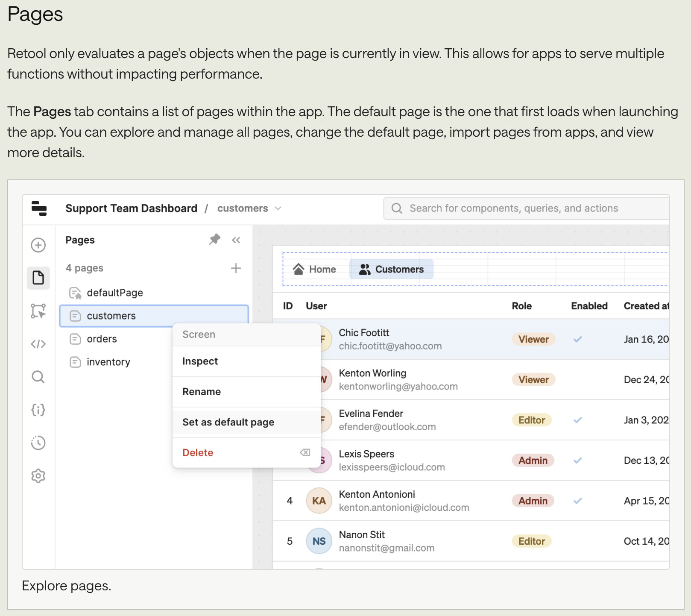Select Delete in the context menu
691x616 pixels.
click(x=198, y=452)
